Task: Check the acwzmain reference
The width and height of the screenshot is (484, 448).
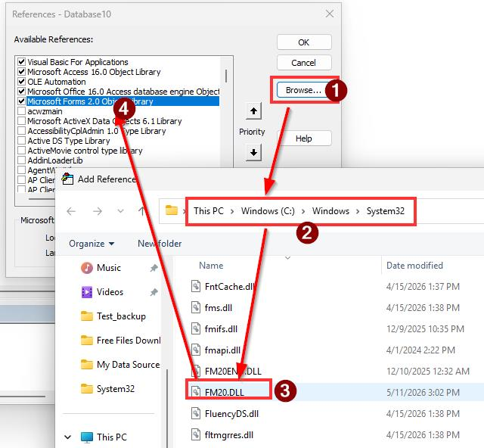Action: [x=21, y=111]
